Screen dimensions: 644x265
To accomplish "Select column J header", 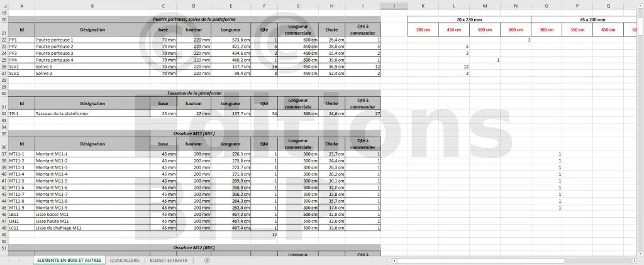I will pos(394,6).
